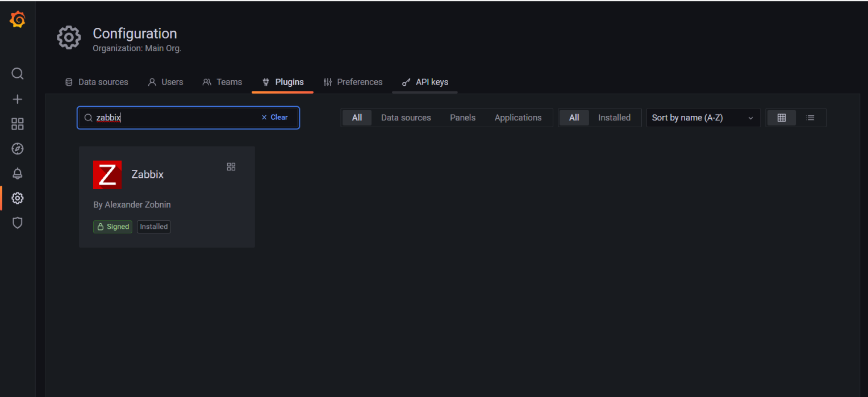Click the magnifier icon inside search box
This screenshot has width=868, height=397.
click(x=88, y=118)
